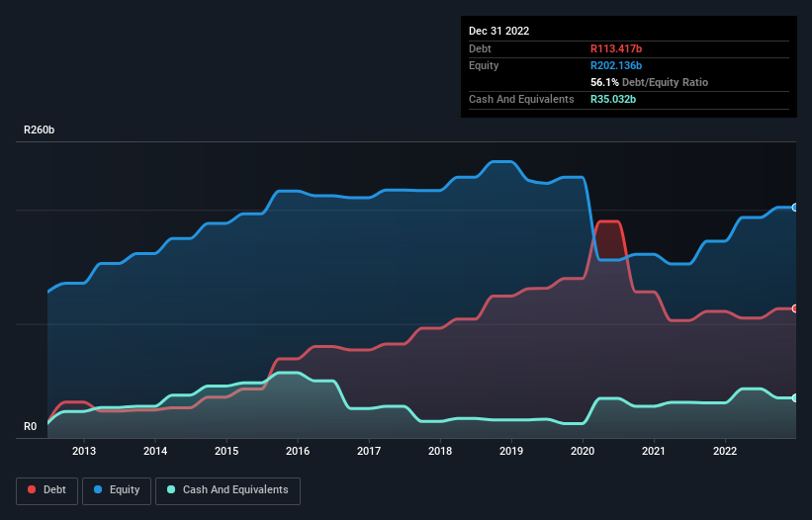Select the Cash endpoint marker at Dec 2022
The width and height of the screenshot is (812, 520).
tap(795, 397)
